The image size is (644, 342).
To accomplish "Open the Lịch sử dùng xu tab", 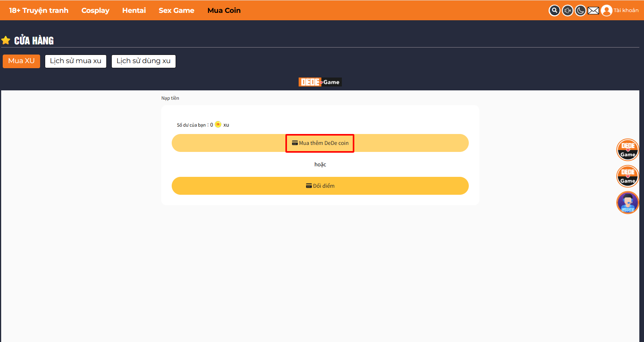I will pos(143,61).
